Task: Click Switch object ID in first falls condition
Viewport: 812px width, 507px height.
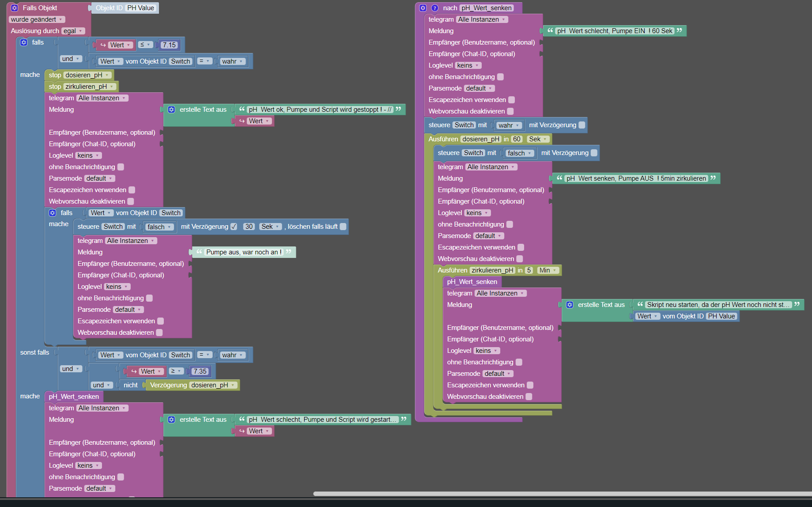Action: [181, 61]
